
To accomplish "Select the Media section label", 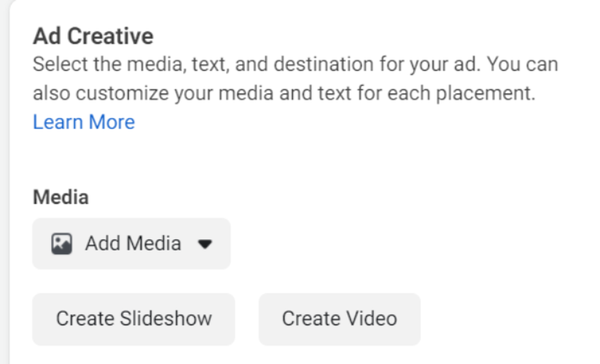I will click(60, 197).
